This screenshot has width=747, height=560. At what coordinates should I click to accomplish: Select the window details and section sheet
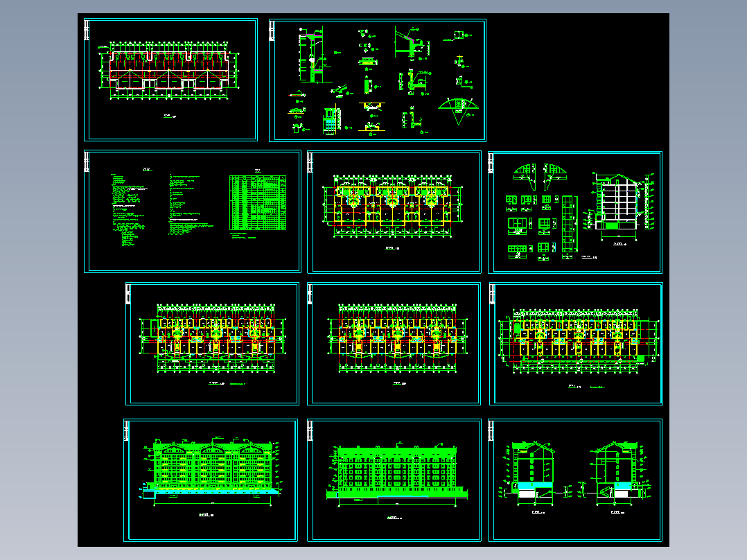click(575, 213)
